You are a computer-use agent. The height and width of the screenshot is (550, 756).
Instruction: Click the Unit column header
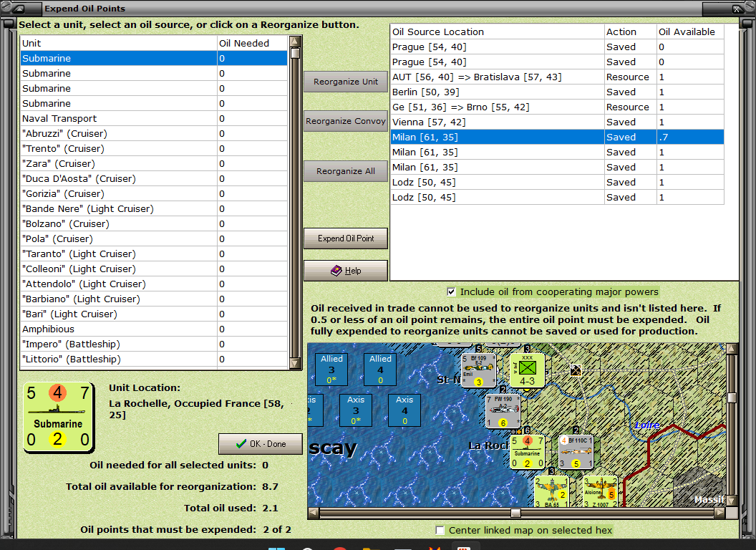point(119,43)
